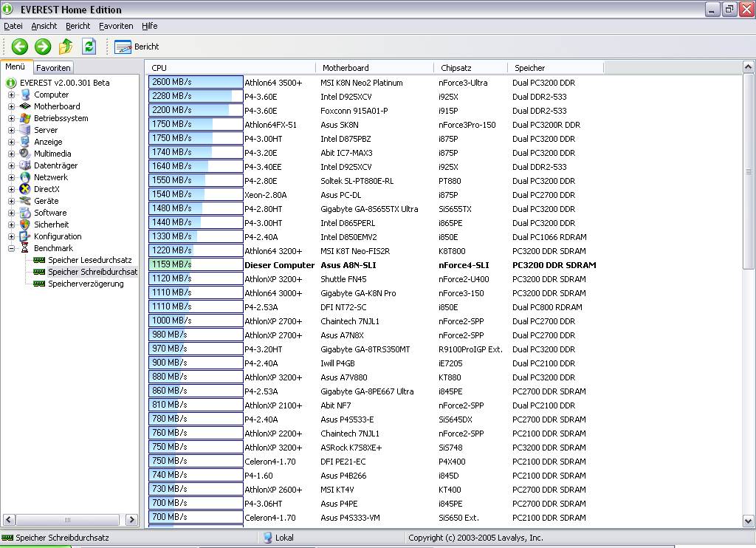The height and width of the screenshot is (548, 756).
Task: Sort by the Chipsatz column header
Action: 470,68
